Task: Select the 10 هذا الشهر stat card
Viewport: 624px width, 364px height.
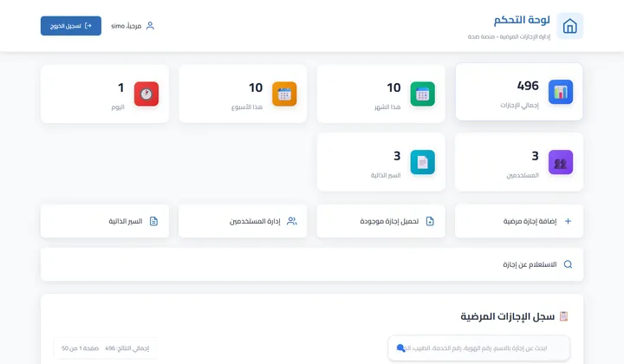Action: point(380,94)
